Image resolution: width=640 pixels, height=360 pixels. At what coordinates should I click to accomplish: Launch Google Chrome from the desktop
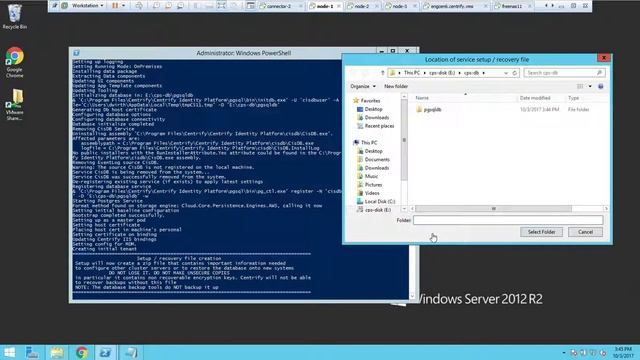[x=14, y=62]
